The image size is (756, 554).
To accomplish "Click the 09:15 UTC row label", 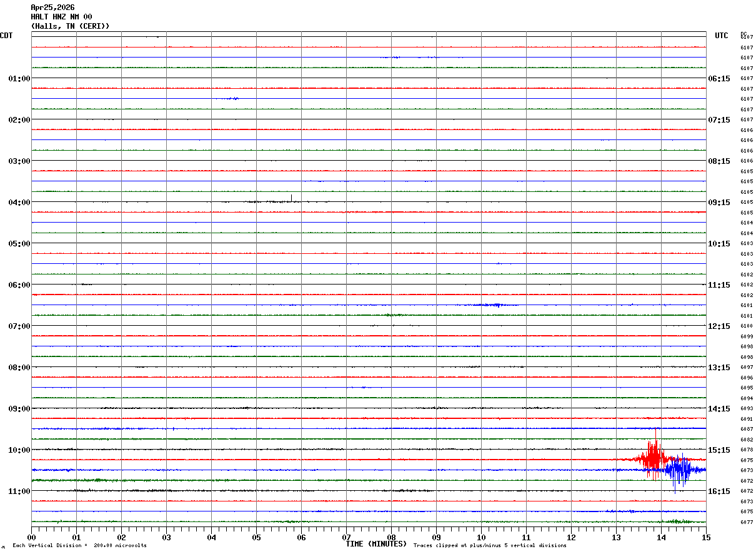I will point(719,202).
